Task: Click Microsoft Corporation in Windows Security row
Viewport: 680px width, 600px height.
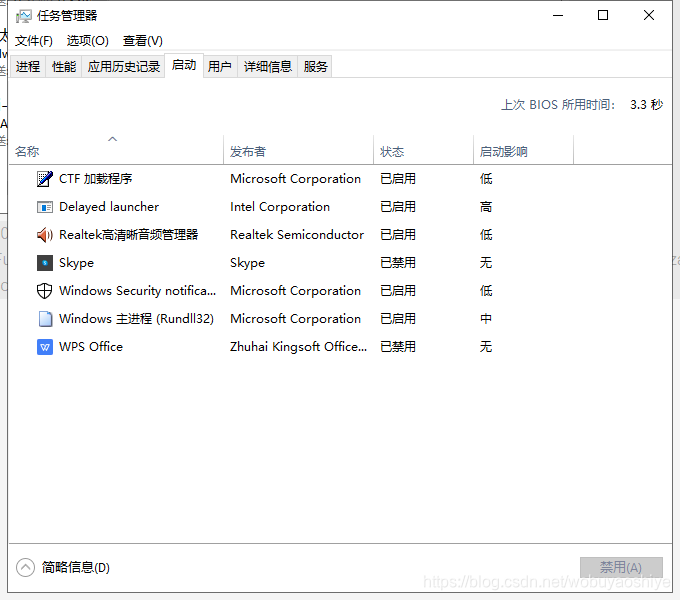Action: (295, 290)
